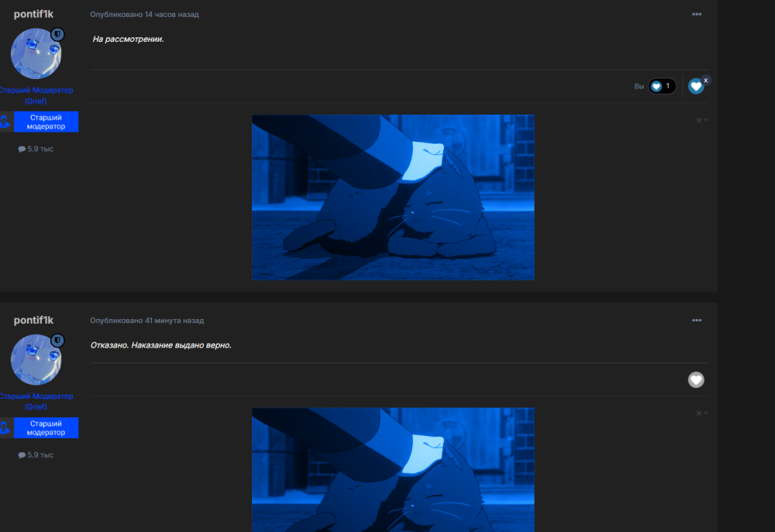775x532 pixels.
Task: Open pontif1k profile from the 14-hours-ago post
Action: click(x=33, y=14)
